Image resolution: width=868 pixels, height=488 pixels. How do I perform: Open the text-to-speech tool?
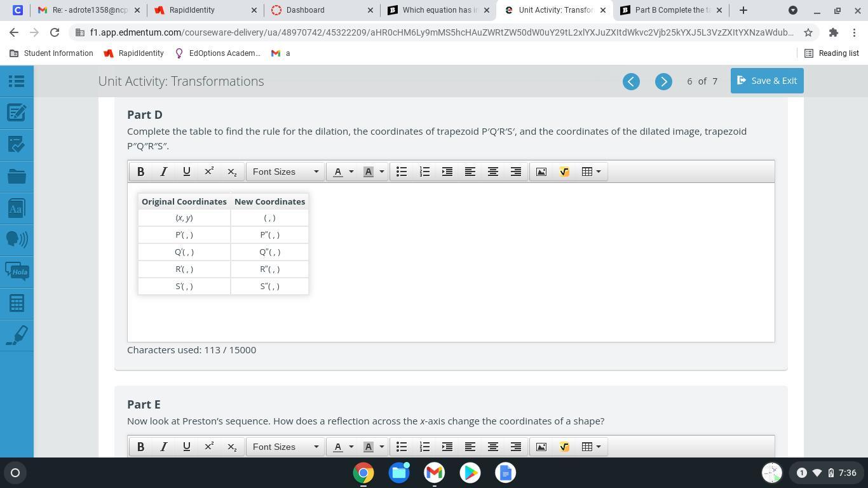click(17, 239)
